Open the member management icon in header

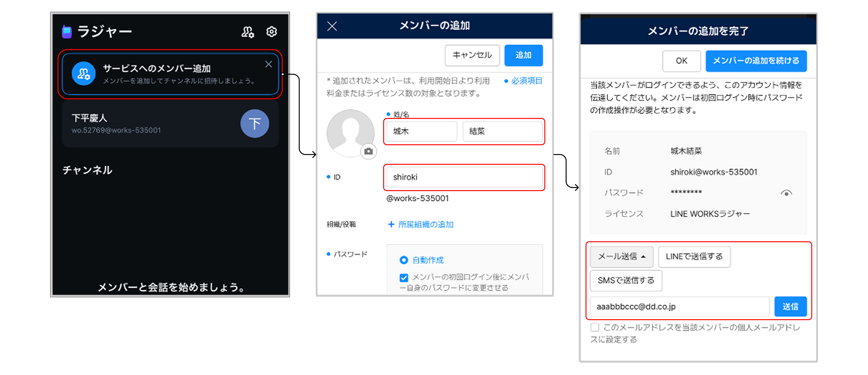[247, 32]
